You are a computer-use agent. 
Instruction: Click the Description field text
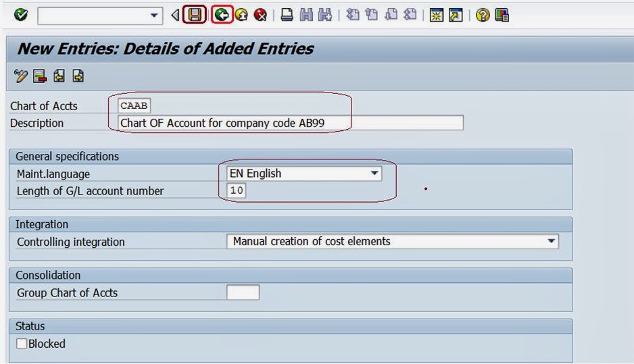point(291,123)
